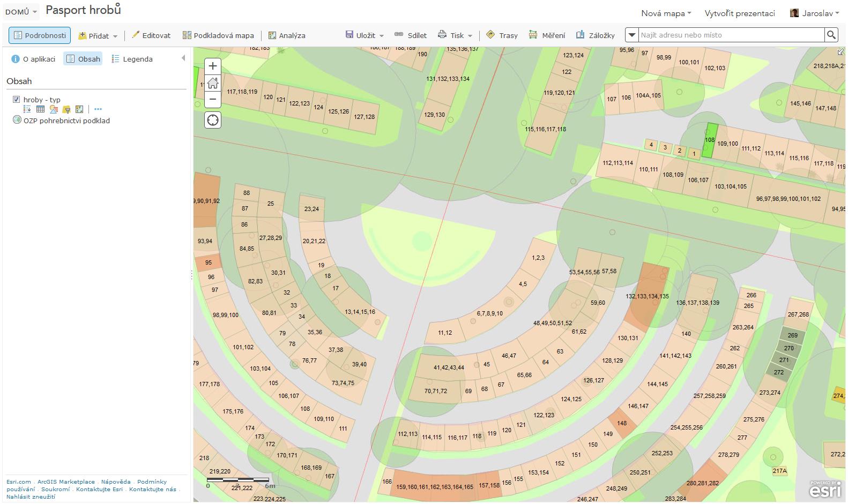The image size is (848, 504).
Task: Select small grave plot 4
Action: [651, 145]
